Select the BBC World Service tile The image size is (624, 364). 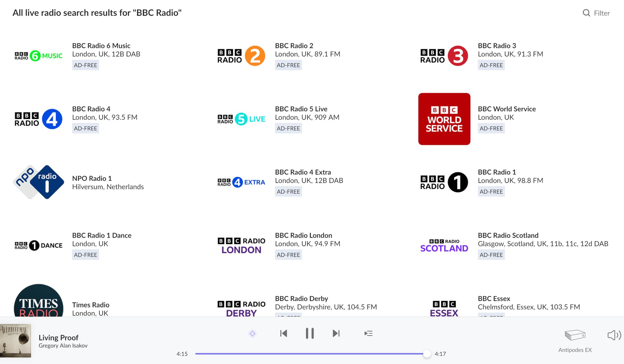[444, 119]
